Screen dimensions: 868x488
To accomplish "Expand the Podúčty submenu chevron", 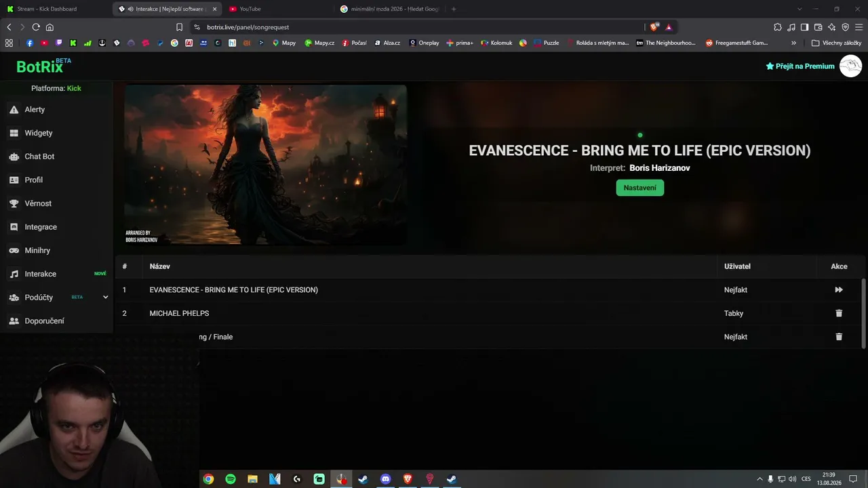I will click(105, 298).
